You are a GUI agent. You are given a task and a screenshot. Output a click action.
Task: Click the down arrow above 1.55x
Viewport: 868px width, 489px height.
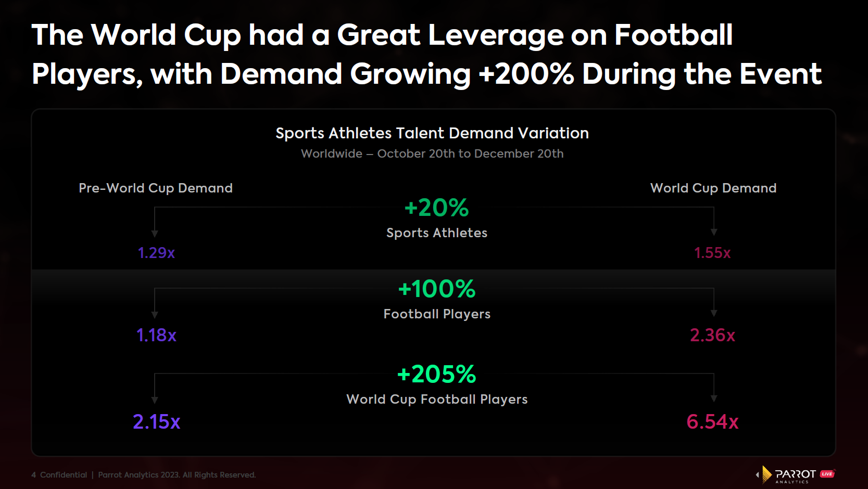pos(714,232)
